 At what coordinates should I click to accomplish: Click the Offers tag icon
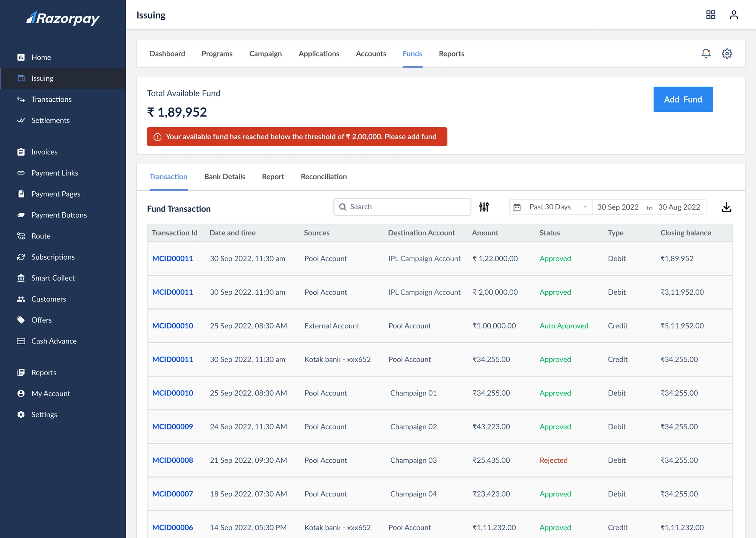click(21, 320)
